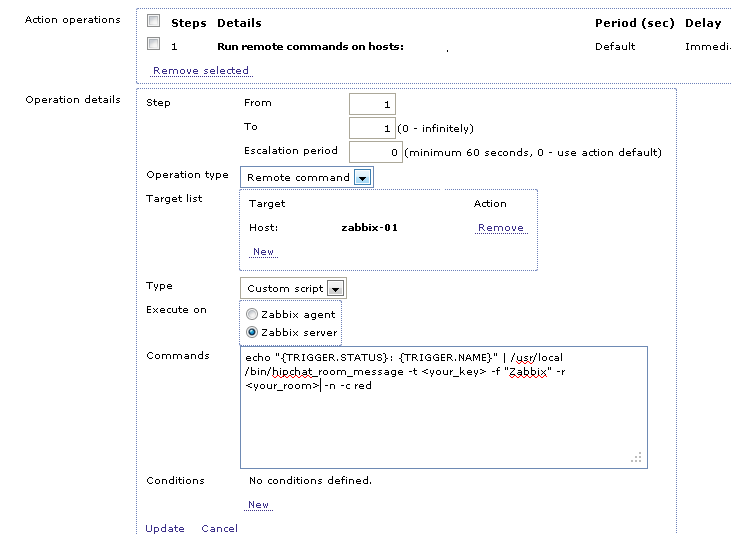Click the 'No conditions defined.' text
This screenshot has height=534, width=731.
[x=310, y=480]
